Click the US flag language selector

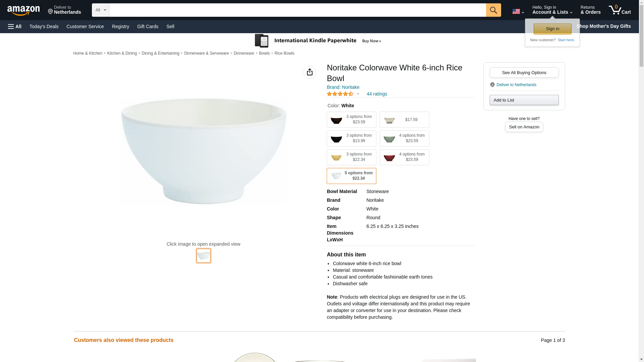[518, 12]
